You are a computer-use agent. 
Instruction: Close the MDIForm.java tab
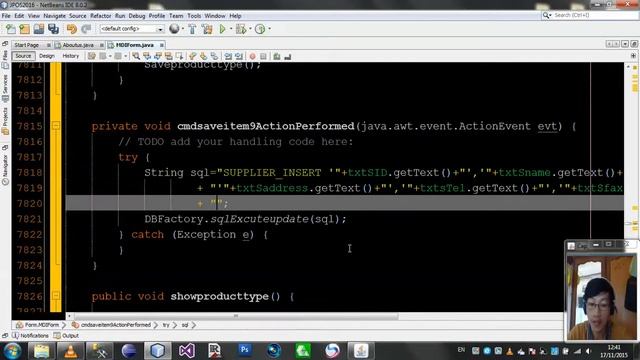(x=162, y=45)
